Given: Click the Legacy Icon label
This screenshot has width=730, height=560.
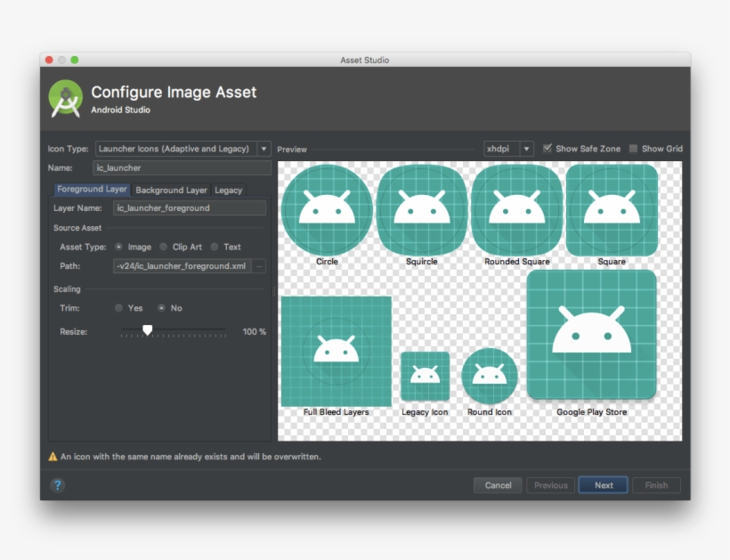Looking at the screenshot, I should pos(425,412).
